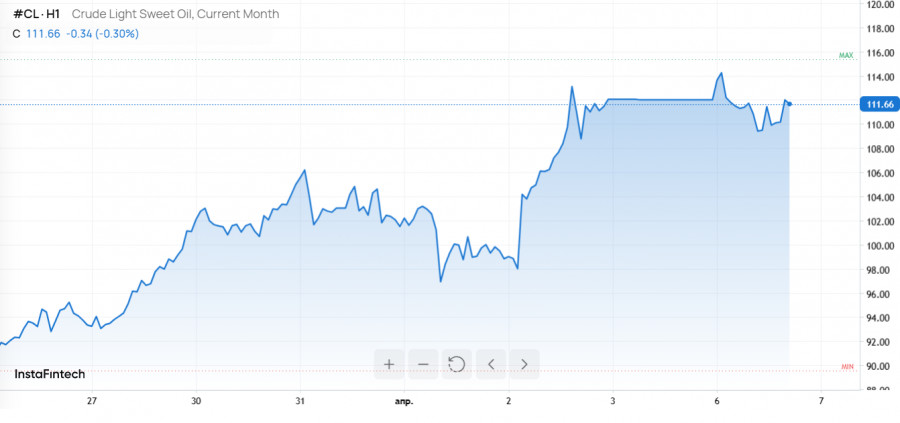Click the 120.00 price axis label

tap(880, 5)
